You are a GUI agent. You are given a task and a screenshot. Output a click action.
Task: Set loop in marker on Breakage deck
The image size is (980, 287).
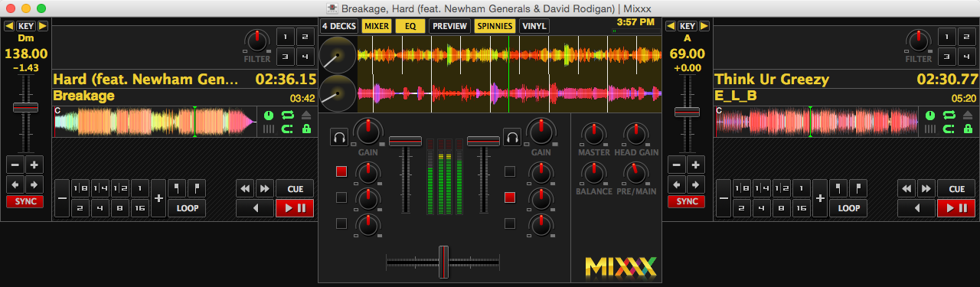pos(178,188)
